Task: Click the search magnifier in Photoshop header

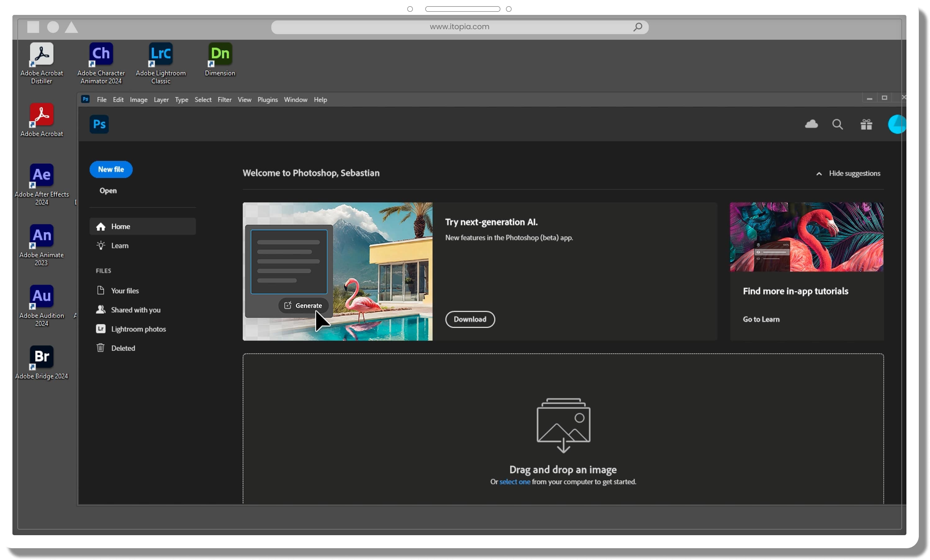Action: pos(837,124)
